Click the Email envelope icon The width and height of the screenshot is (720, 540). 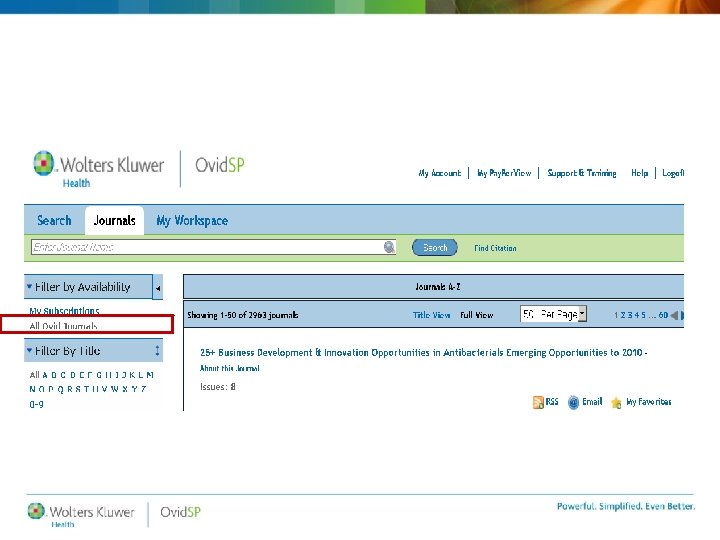573,402
